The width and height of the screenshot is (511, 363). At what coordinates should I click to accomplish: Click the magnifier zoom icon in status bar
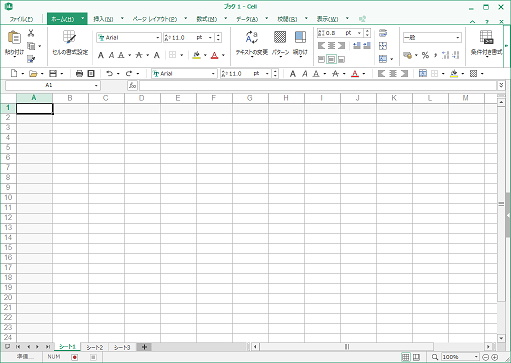(x=435, y=357)
